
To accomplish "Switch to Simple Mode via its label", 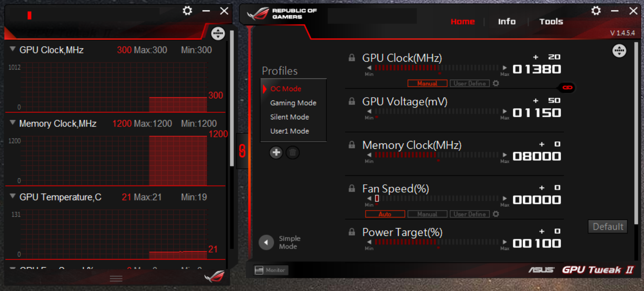I will coord(290,242).
